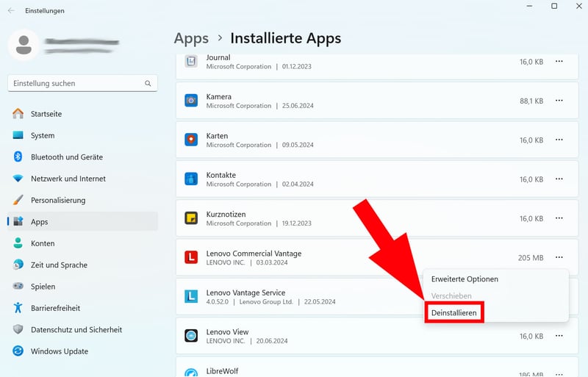This screenshot has height=377, width=588.
Task: Open Datenschutz und Sicherheit section
Action: [x=76, y=330]
